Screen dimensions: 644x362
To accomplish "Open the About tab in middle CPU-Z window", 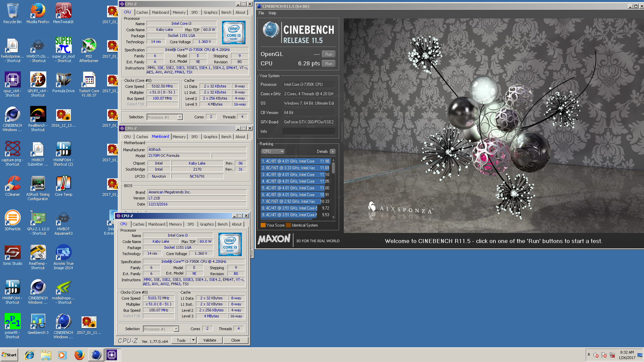I will (x=240, y=137).
